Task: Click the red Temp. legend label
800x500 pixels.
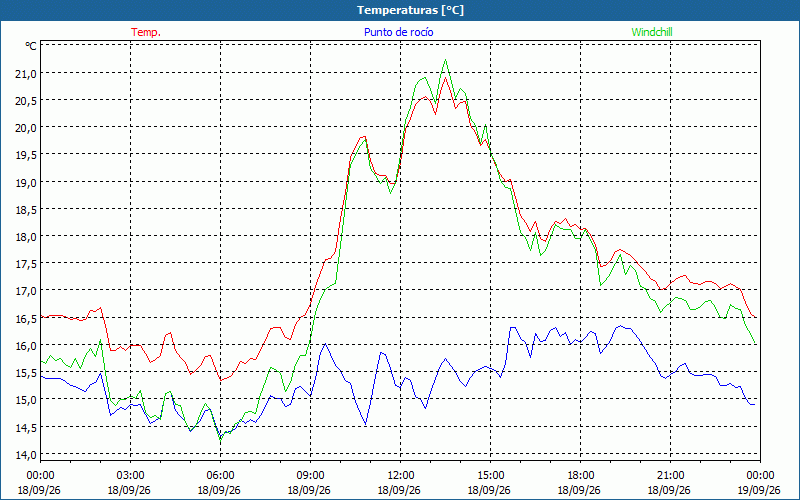Action: point(146,32)
